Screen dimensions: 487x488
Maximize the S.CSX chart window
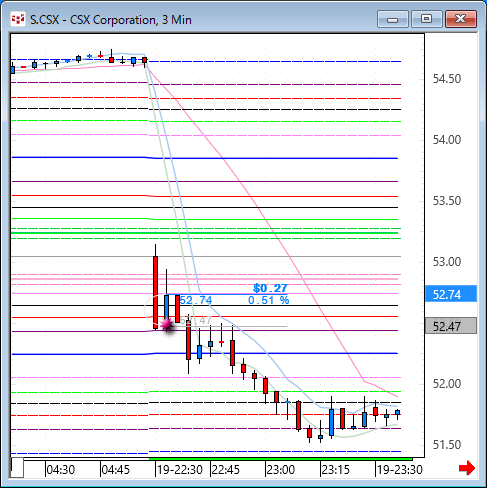click(x=426, y=19)
